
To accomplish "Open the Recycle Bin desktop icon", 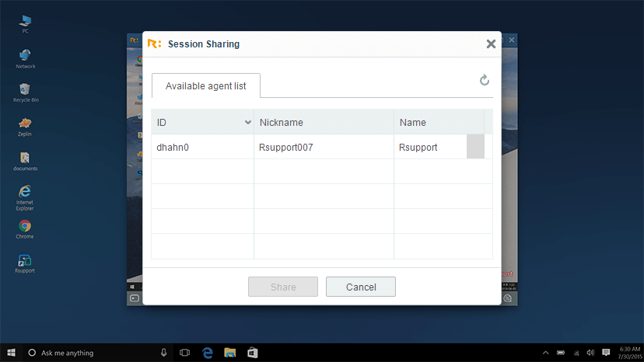I will 26,92.
